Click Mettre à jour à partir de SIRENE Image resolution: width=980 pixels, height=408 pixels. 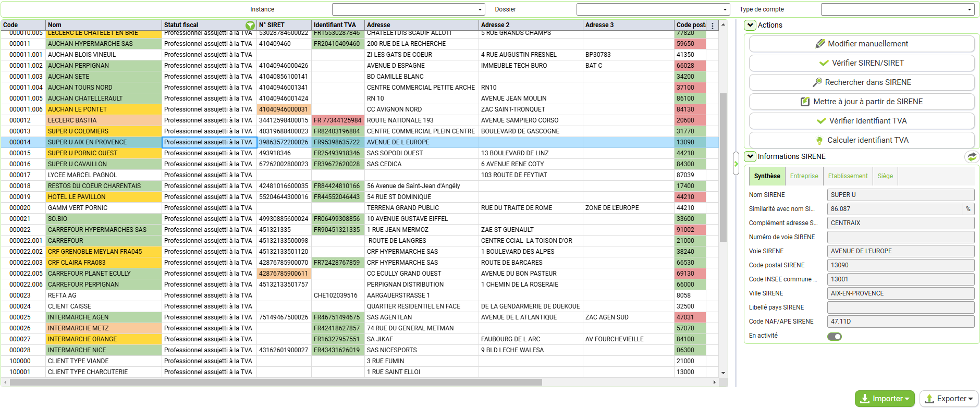tap(862, 102)
